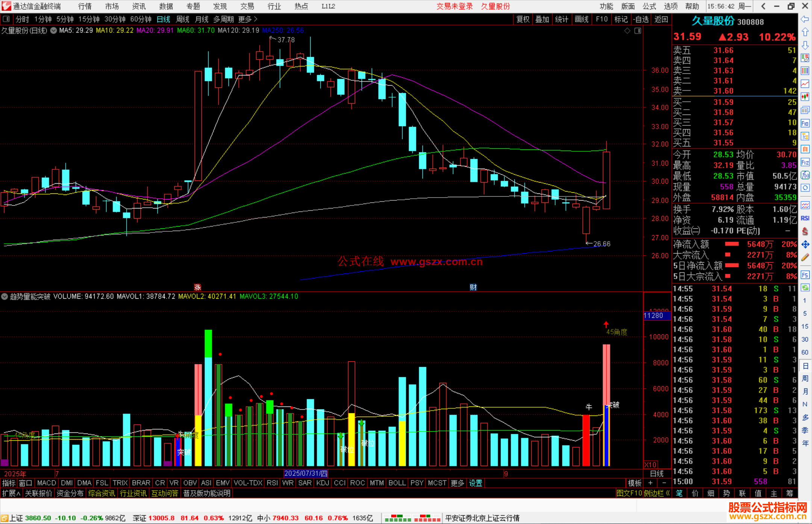
Task: Click 设置 in the indicator row
Action: (x=476, y=483)
